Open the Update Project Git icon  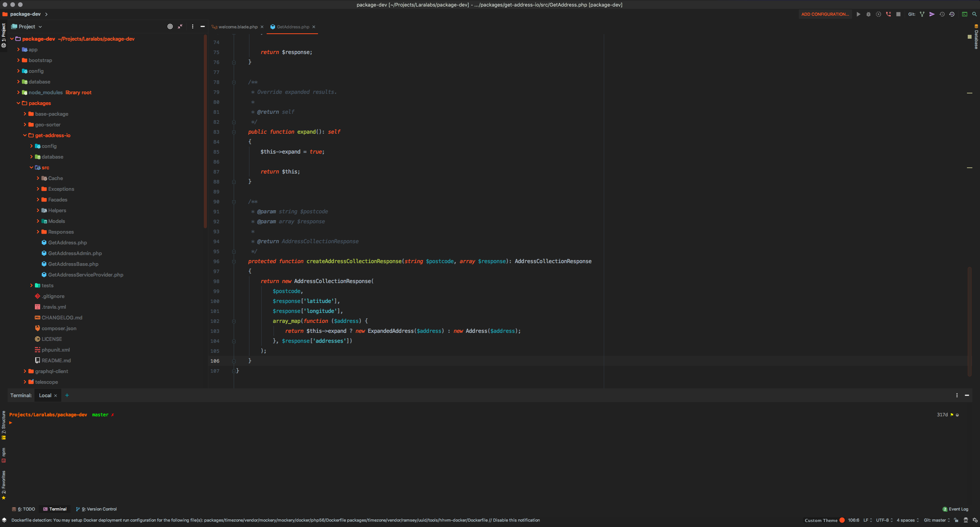942,14
